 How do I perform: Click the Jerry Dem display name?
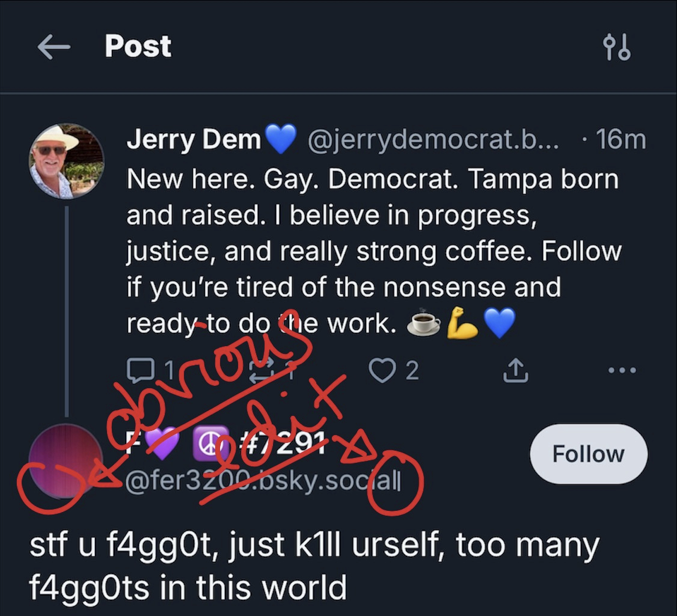click(194, 141)
